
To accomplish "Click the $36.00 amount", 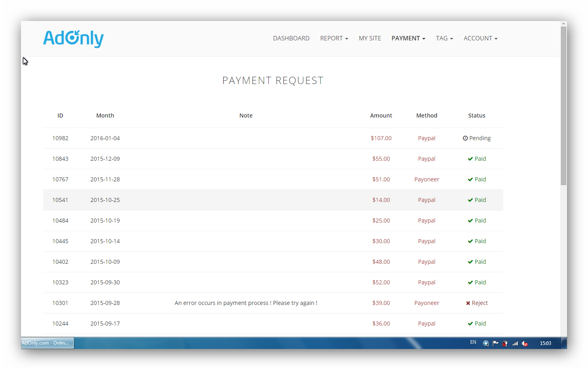I will 381,324.
